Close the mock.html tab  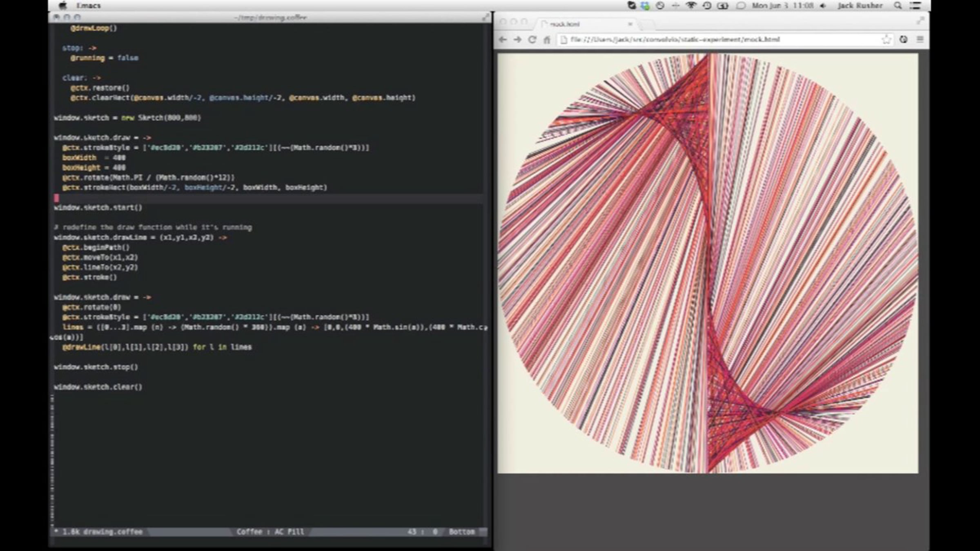630,24
